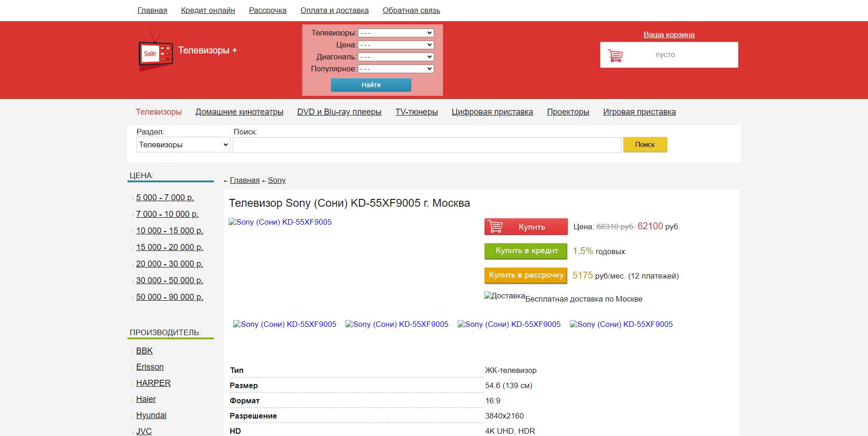Image resolution: width=868 pixels, height=436 pixels.
Task: Click the Главная breadcrumb link
Action: pos(245,180)
